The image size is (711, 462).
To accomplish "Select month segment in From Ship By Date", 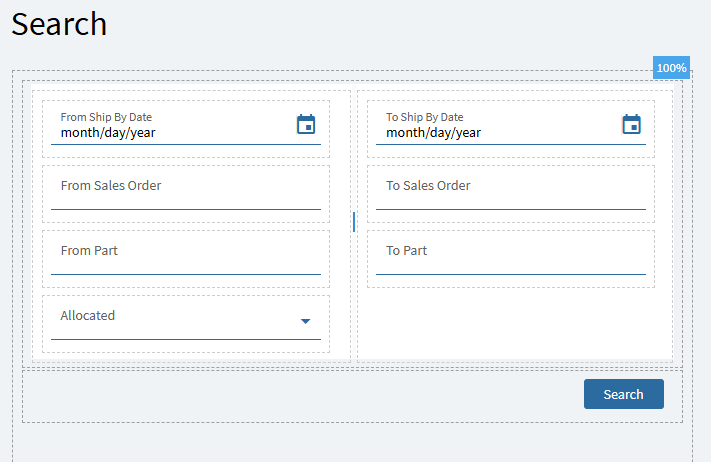I will click(79, 132).
